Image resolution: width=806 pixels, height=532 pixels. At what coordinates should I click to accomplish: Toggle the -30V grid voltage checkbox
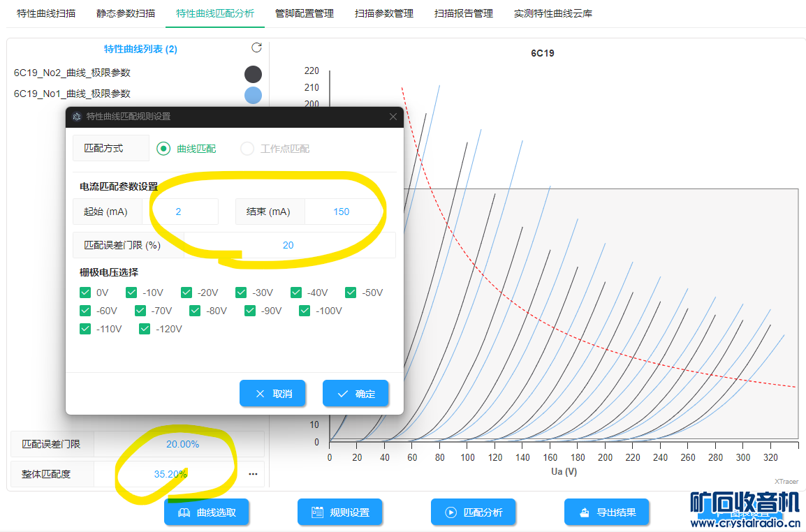tap(241, 293)
